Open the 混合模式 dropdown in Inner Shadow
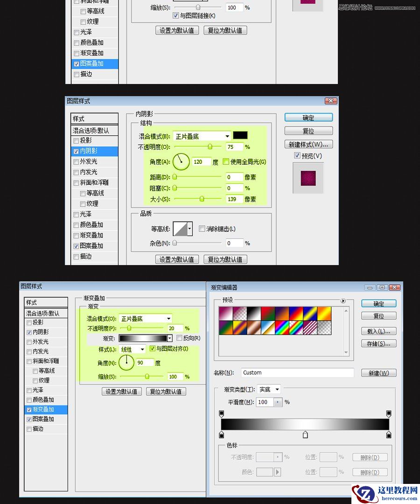Image resolution: width=420 pixels, height=504 pixels. click(x=201, y=136)
